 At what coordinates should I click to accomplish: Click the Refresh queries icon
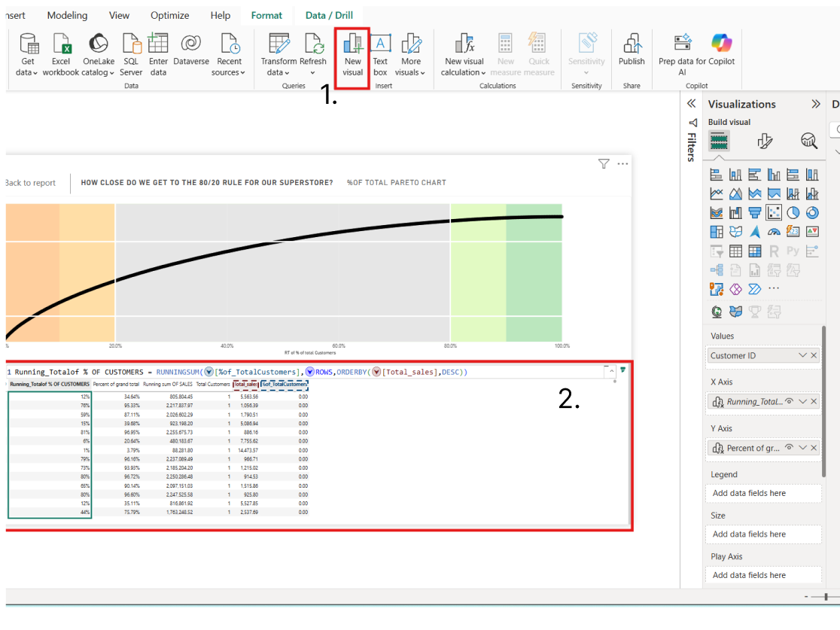(314, 44)
